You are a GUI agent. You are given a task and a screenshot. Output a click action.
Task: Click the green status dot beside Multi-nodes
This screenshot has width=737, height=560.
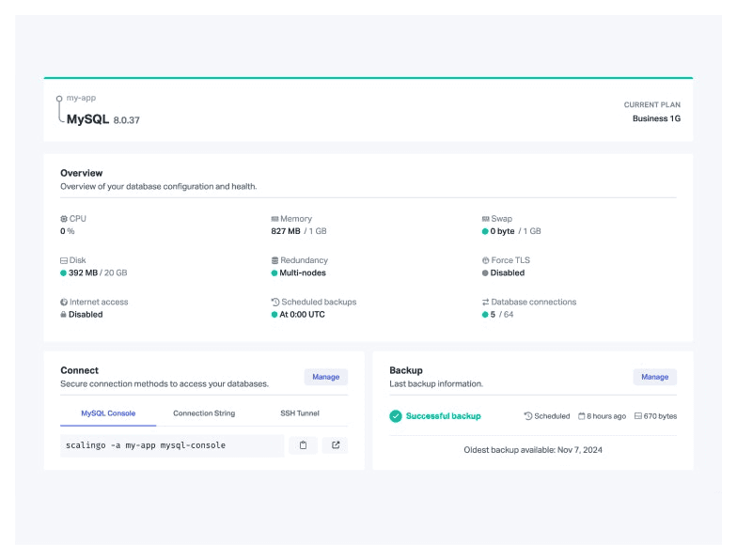(274, 272)
